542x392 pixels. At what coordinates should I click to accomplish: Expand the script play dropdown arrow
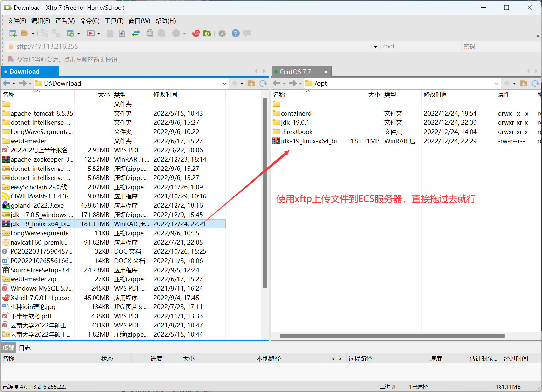coord(99,33)
